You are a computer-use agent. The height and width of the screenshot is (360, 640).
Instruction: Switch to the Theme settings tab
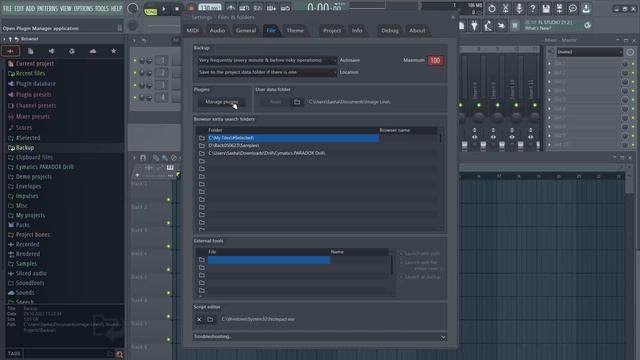click(295, 31)
